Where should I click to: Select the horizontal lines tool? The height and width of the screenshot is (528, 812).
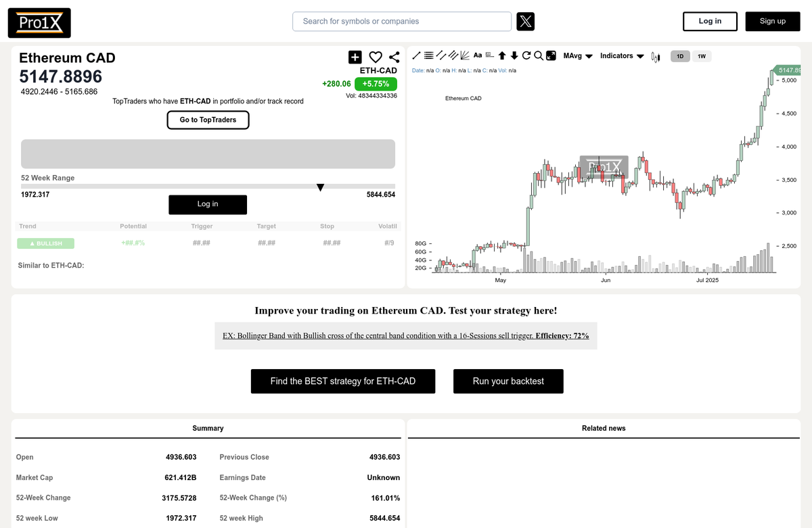point(428,55)
